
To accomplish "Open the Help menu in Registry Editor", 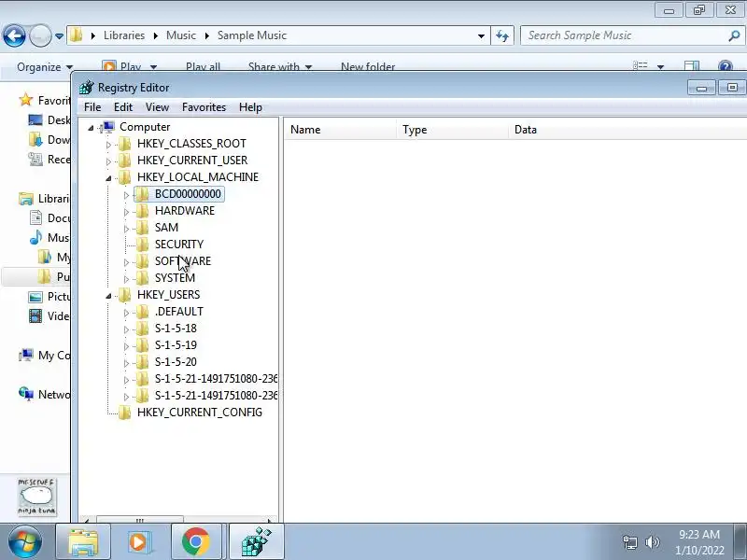I will 250,107.
